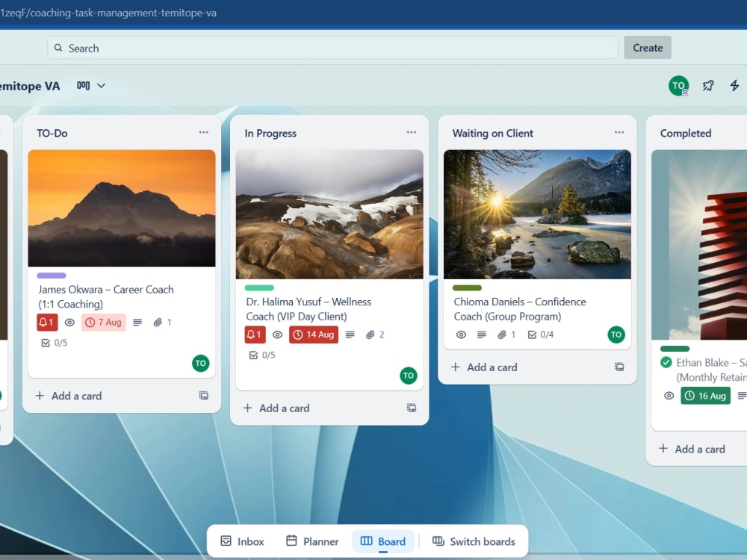
Task: Click red building cover on Ethan Blake card
Action: tap(699, 245)
